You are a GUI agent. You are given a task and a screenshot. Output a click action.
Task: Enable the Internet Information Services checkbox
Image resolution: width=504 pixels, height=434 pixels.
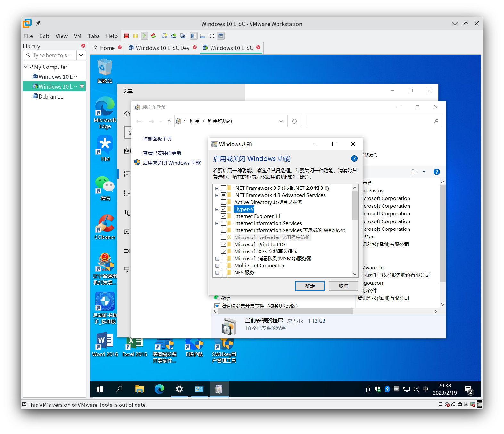point(224,223)
